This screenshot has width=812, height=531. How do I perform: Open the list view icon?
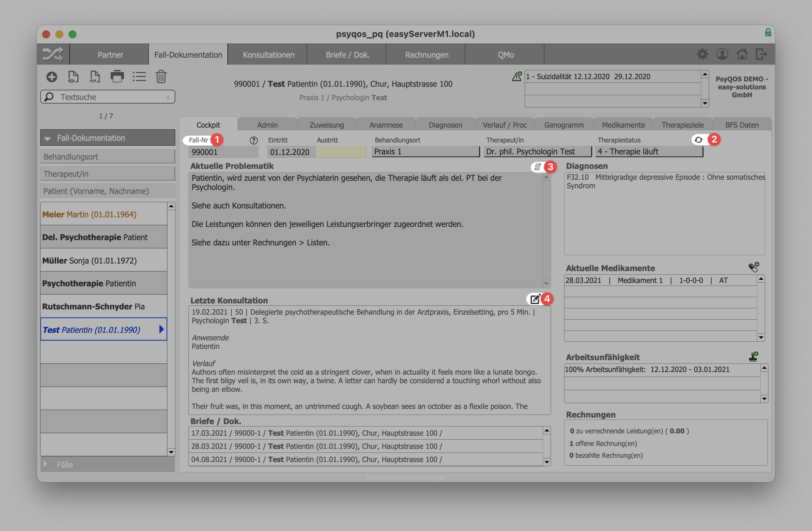(x=139, y=77)
